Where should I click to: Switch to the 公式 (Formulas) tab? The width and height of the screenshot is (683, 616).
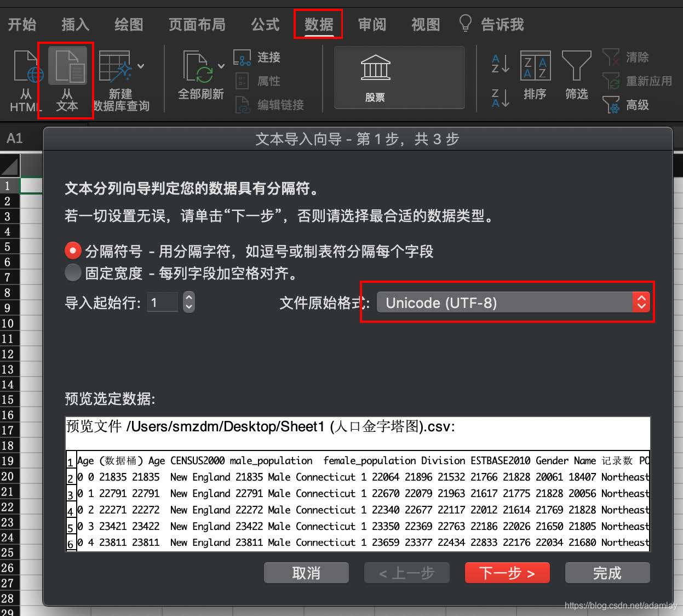[x=265, y=24]
